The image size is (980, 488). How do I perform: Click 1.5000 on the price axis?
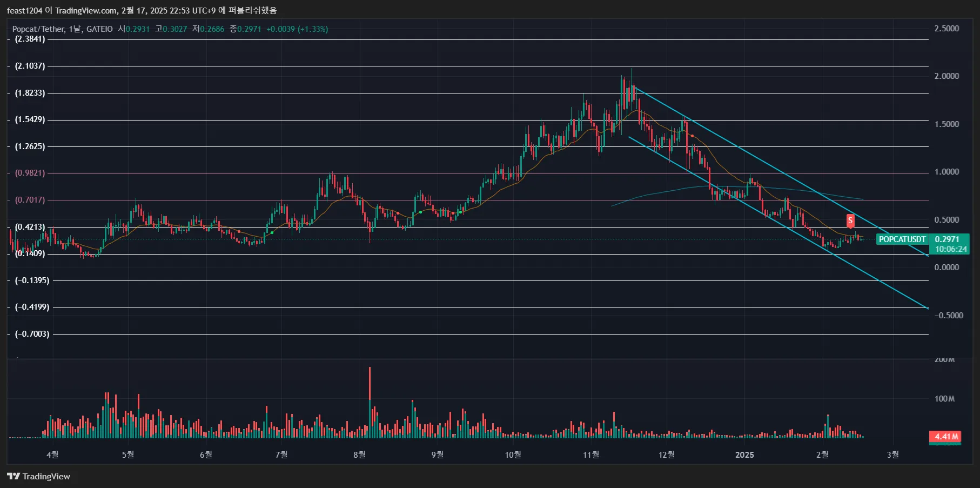pos(947,124)
